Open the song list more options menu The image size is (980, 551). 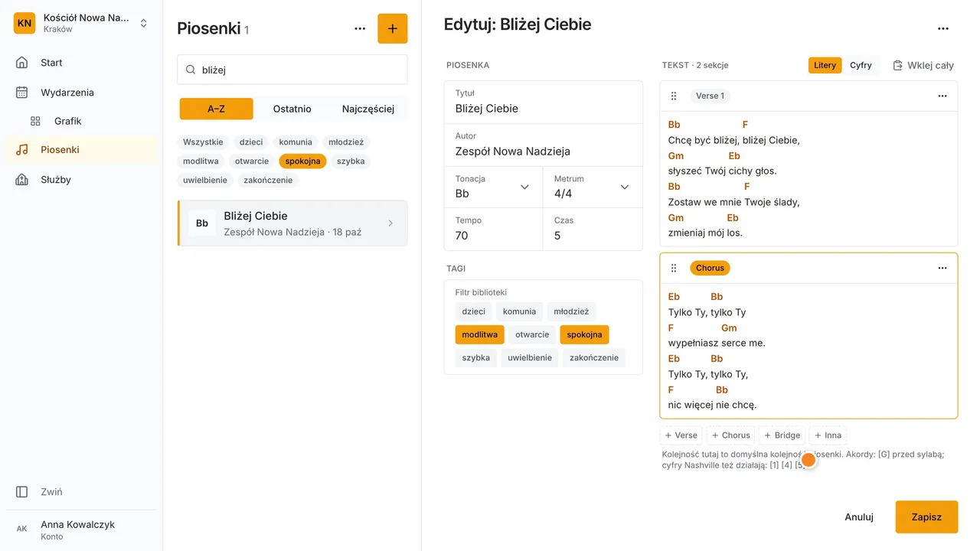pyautogui.click(x=360, y=28)
